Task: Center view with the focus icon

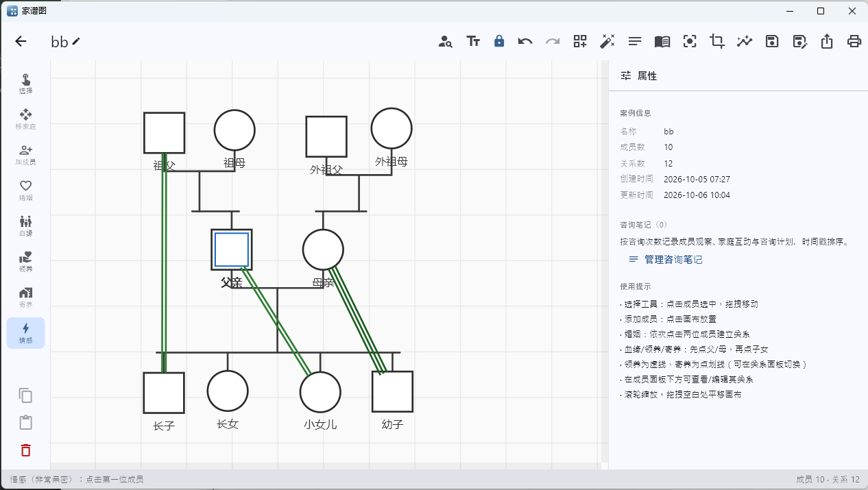Action: tap(690, 41)
